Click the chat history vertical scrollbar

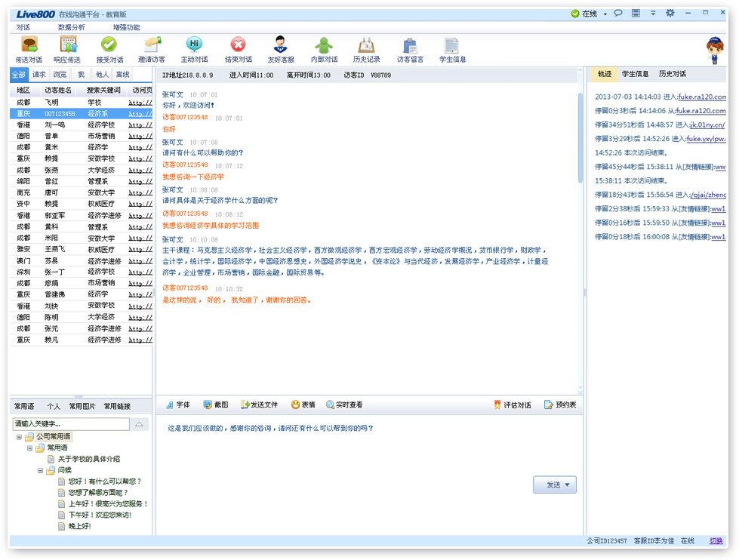click(580, 136)
